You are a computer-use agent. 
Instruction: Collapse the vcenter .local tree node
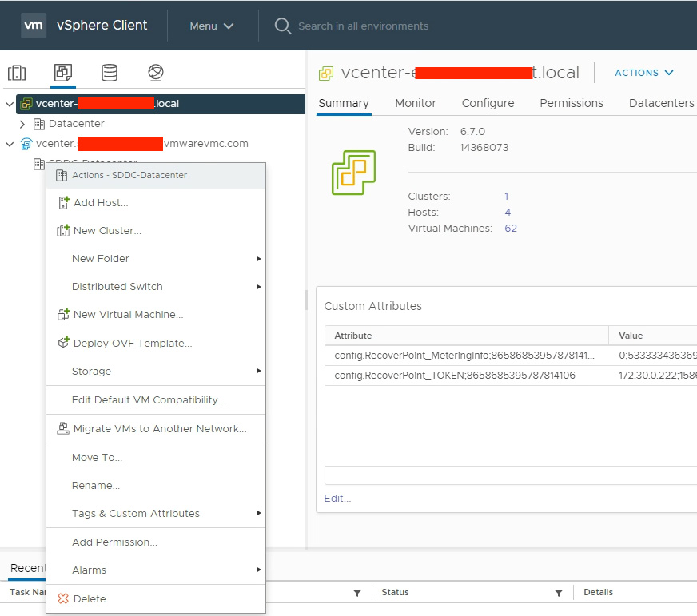[x=10, y=104]
